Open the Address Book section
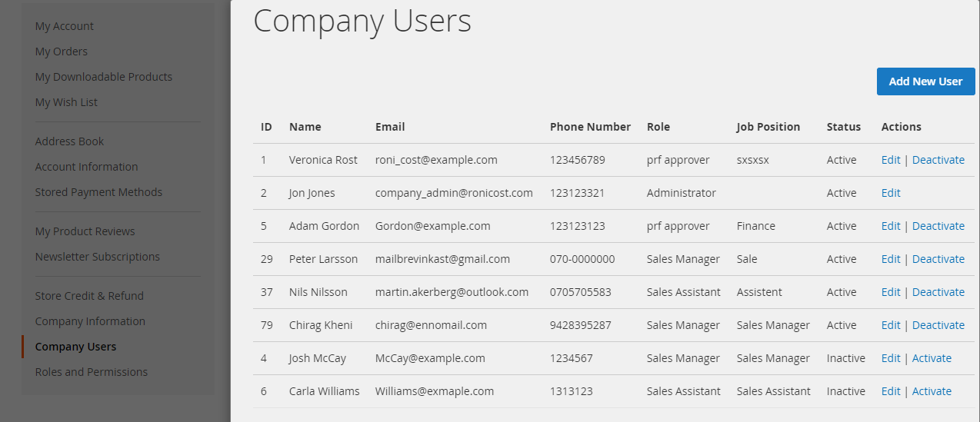980x422 pixels. (x=69, y=141)
